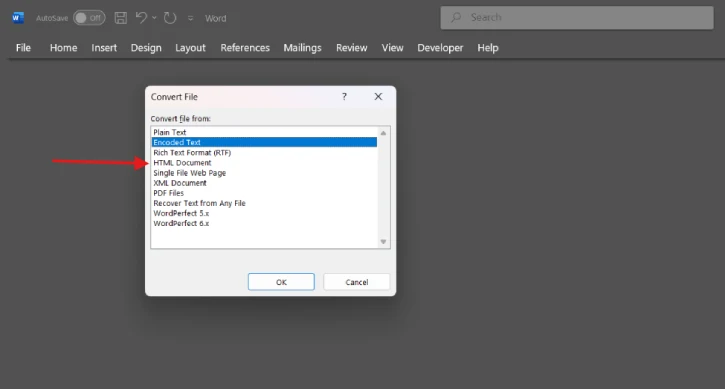Open the Mailings tab

click(302, 48)
